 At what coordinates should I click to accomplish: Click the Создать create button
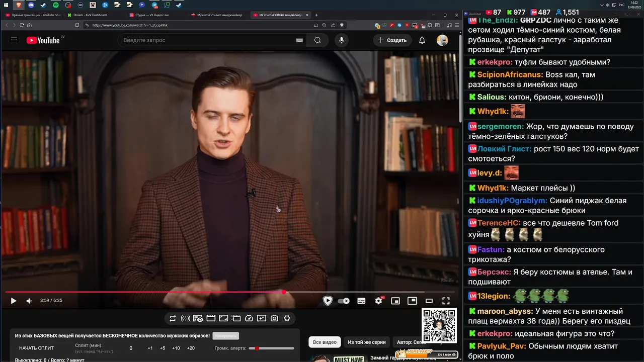pyautogui.click(x=392, y=40)
